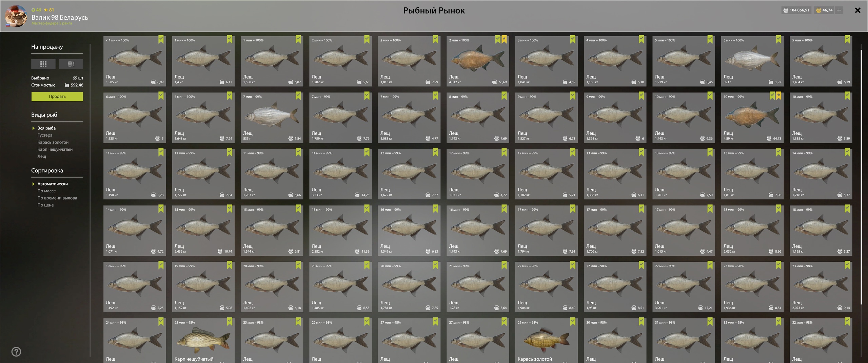The height and width of the screenshot is (363, 868).
Task: Toggle selection ribbon on 835 g Лещ
Action: 298,96
